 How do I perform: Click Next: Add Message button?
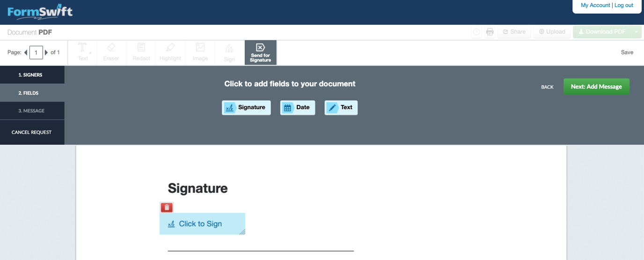pyautogui.click(x=596, y=87)
